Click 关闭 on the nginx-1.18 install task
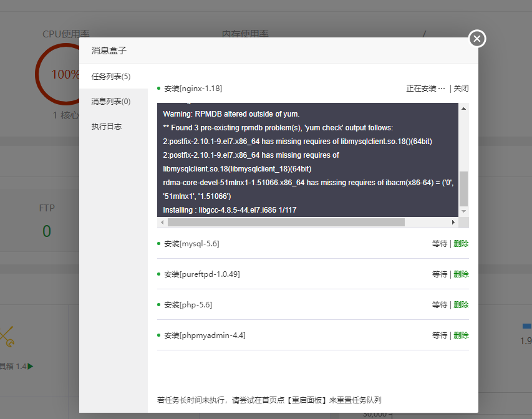532x419 pixels. point(461,89)
